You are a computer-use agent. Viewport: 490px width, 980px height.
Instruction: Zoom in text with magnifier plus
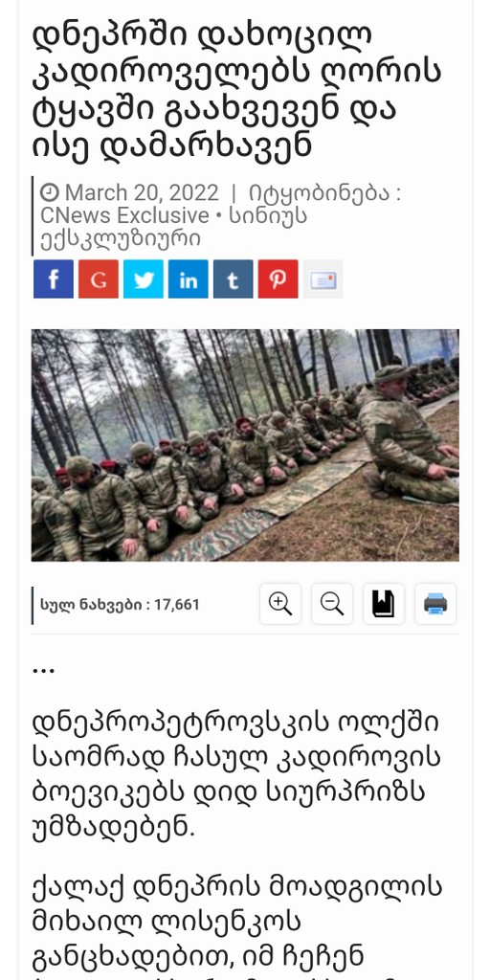coord(280,604)
